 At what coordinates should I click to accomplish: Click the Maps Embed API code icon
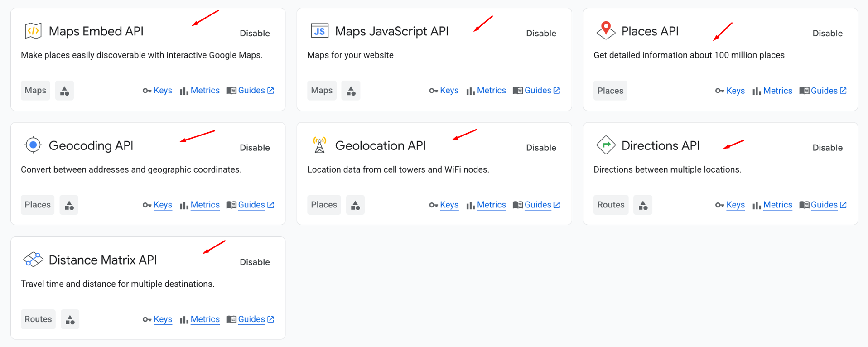pyautogui.click(x=33, y=31)
